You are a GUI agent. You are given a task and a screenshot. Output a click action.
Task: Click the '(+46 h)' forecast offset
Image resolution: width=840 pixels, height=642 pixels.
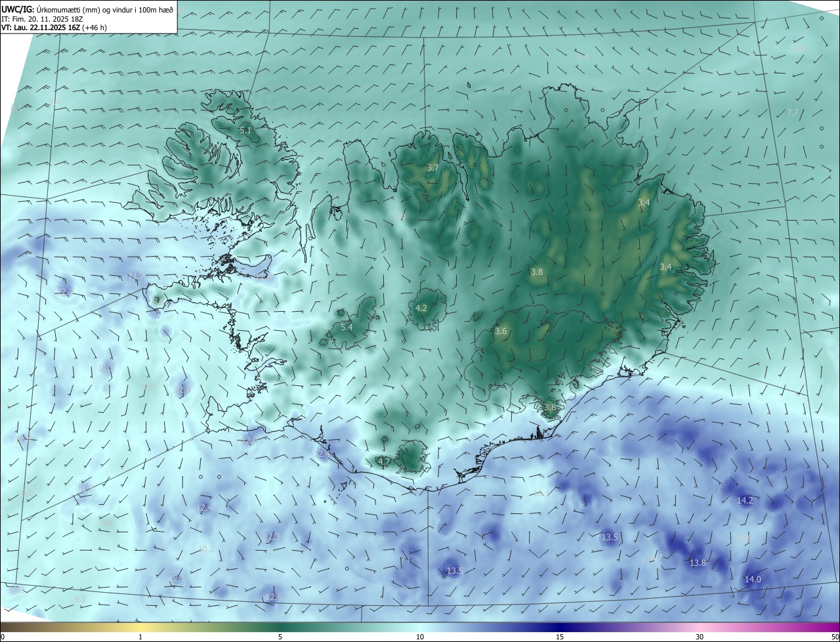(94, 28)
